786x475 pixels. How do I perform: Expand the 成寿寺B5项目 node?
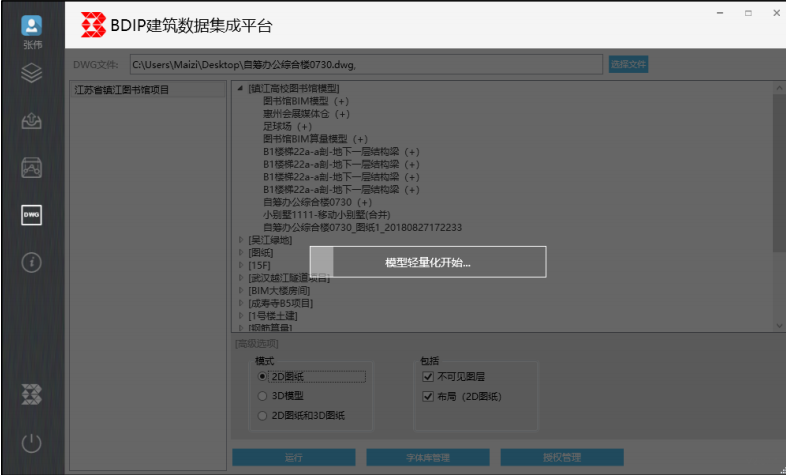(241, 303)
